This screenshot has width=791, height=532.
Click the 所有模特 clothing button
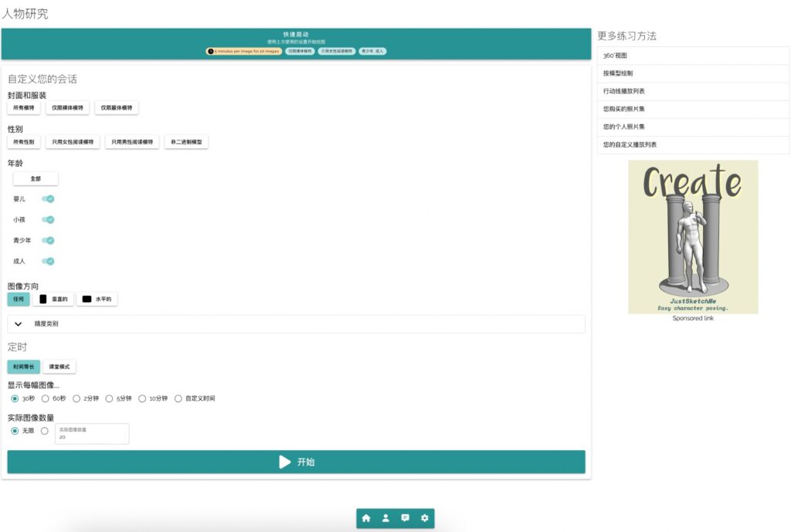pyautogui.click(x=24, y=108)
